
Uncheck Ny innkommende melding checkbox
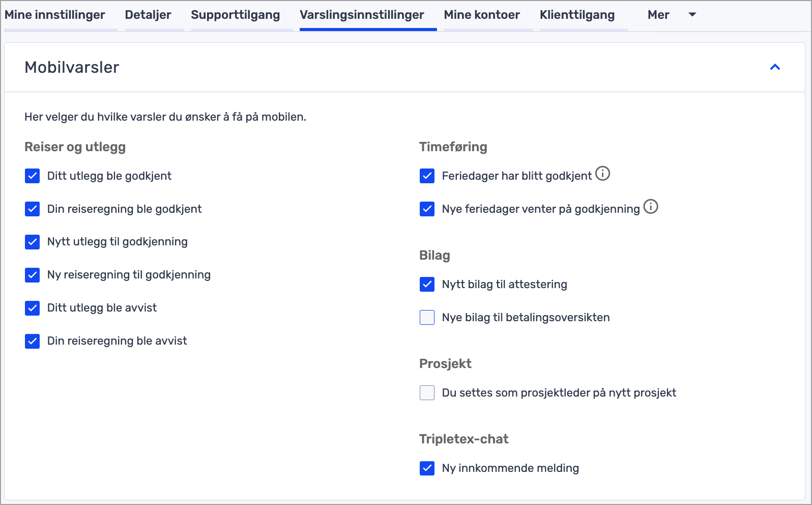click(427, 468)
